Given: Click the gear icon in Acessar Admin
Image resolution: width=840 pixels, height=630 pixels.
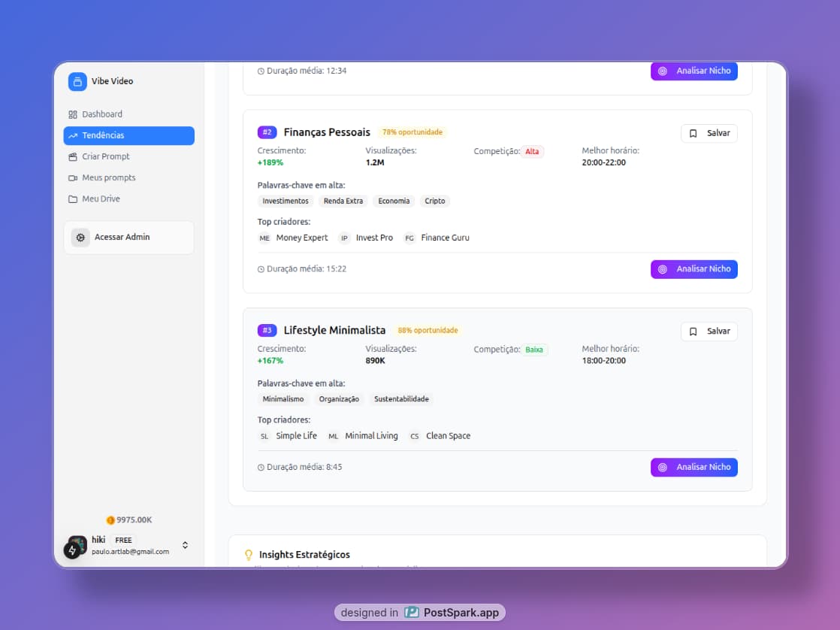Looking at the screenshot, I should pos(80,238).
